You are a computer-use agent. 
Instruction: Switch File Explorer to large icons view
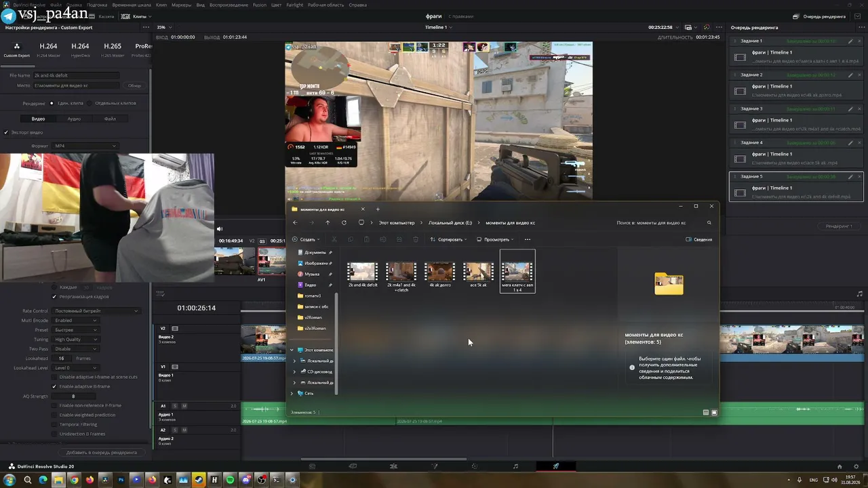(x=713, y=412)
